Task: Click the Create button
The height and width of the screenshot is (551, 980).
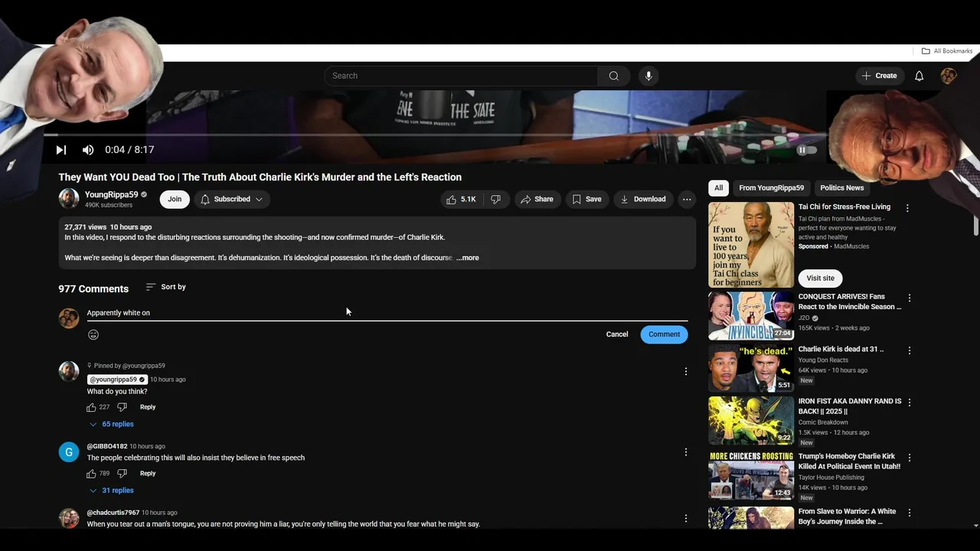Action: [879, 76]
